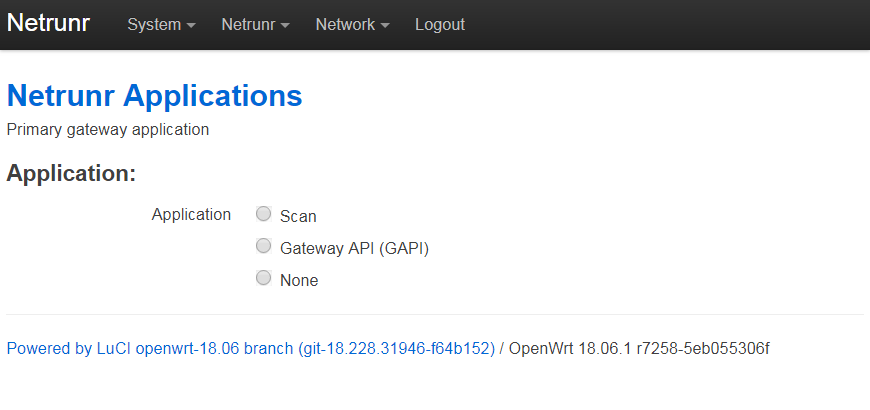Select the Scan radio button
870x410 pixels.
264,214
